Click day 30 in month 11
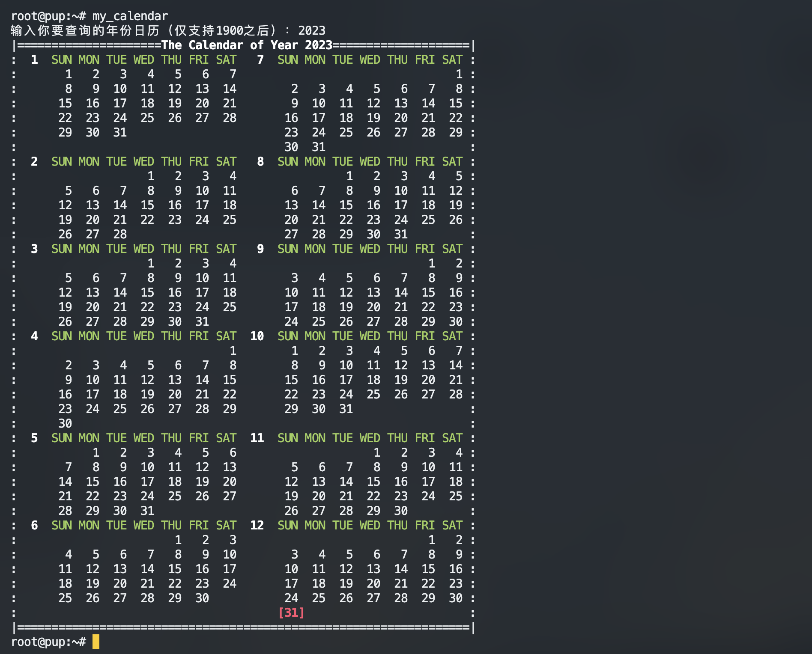Screen dimensions: 812x654 pos(401,511)
